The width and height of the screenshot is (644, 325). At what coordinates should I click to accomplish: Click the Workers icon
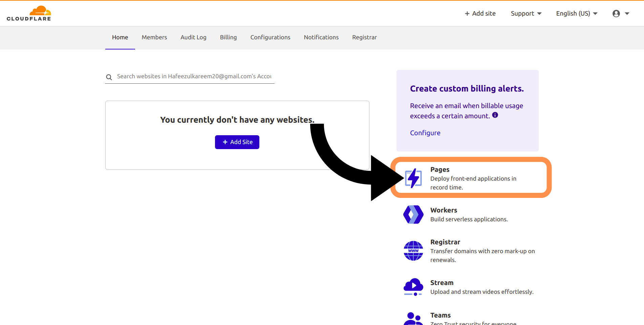(413, 215)
